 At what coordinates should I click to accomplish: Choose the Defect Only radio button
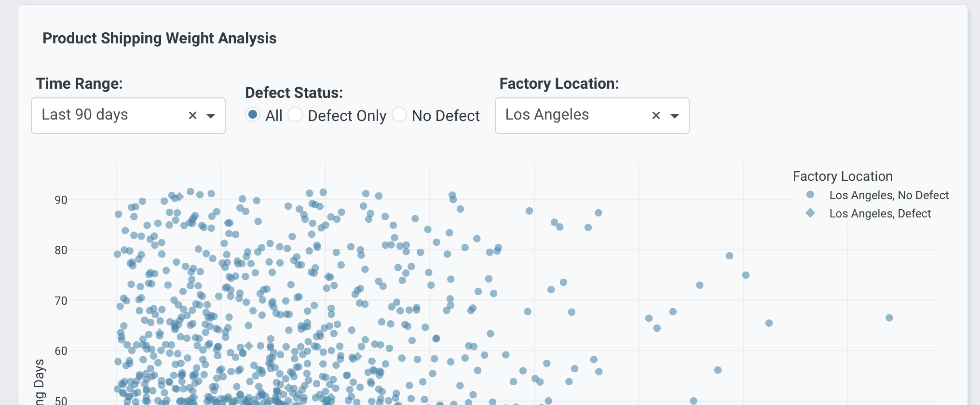click(x=295, y=115)
